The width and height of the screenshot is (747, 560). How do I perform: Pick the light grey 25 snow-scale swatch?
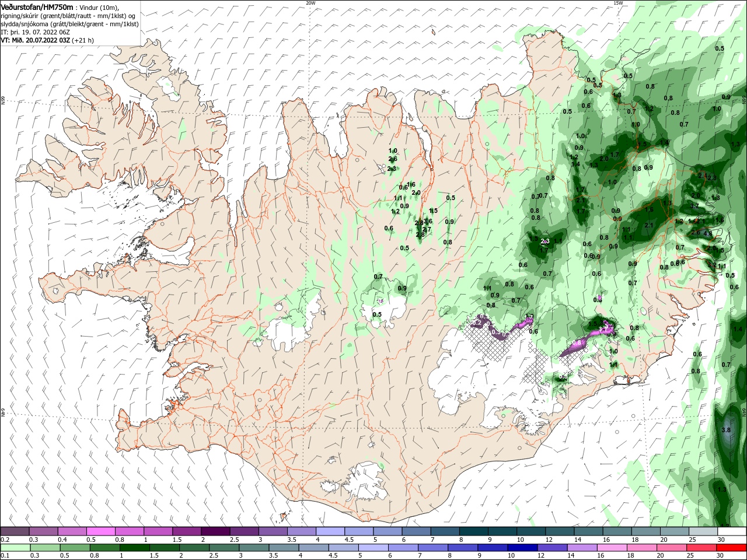(703, 531)
